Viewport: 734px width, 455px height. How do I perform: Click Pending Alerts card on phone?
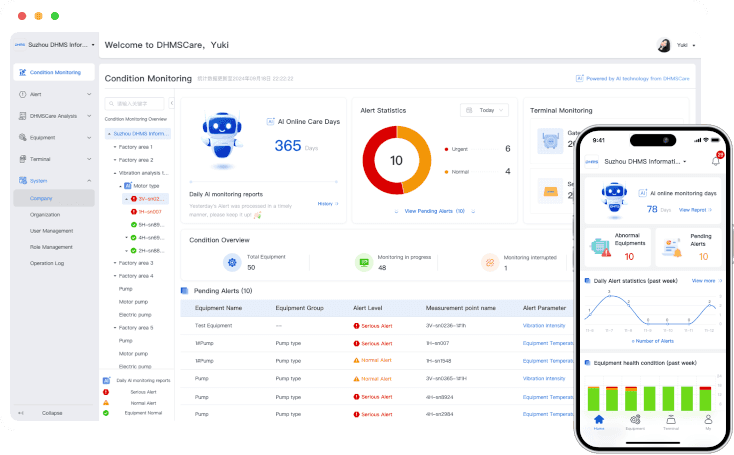(688, 247)
